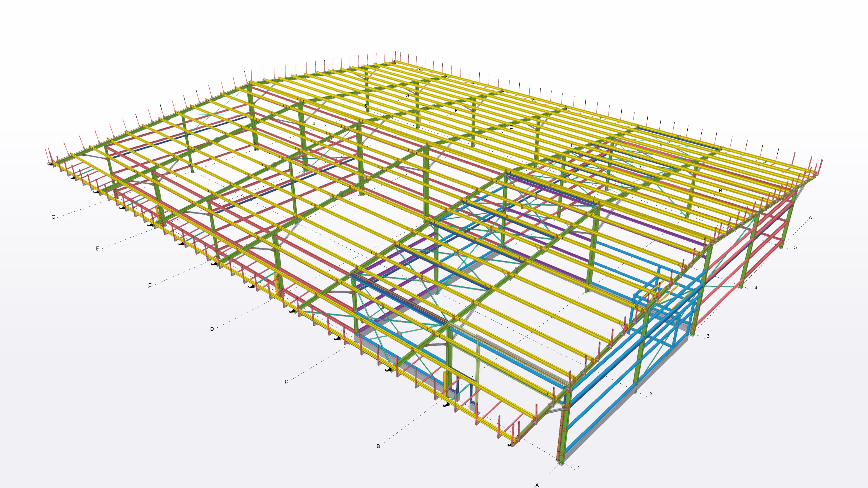The height and width of the screenshot is (488, 868).
Task: Click grid label B outside the roof eave
Action: 378,446
